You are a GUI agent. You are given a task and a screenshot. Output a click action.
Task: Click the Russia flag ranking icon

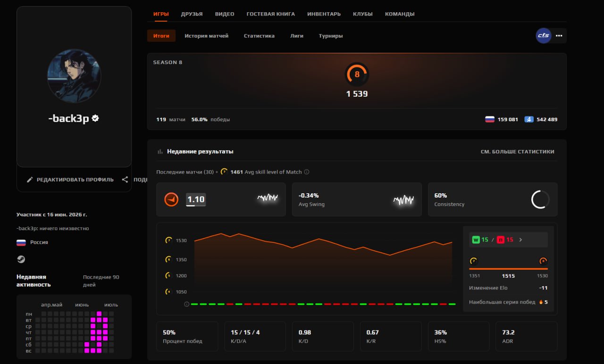(490, 119)
